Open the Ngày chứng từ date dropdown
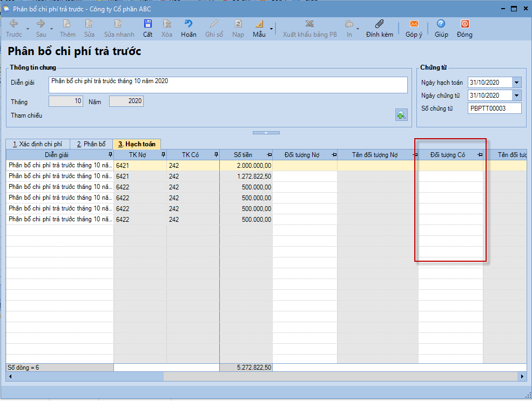 [x=516, y=95]
